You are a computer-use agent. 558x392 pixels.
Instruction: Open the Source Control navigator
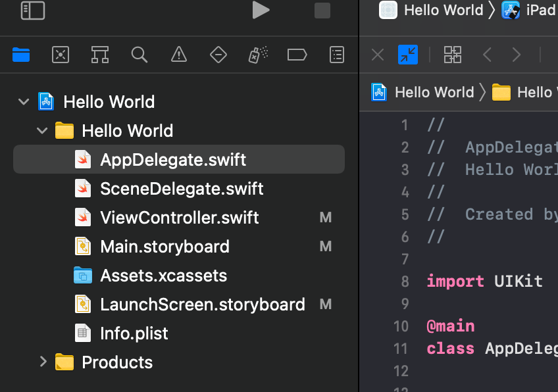point(61,55)
